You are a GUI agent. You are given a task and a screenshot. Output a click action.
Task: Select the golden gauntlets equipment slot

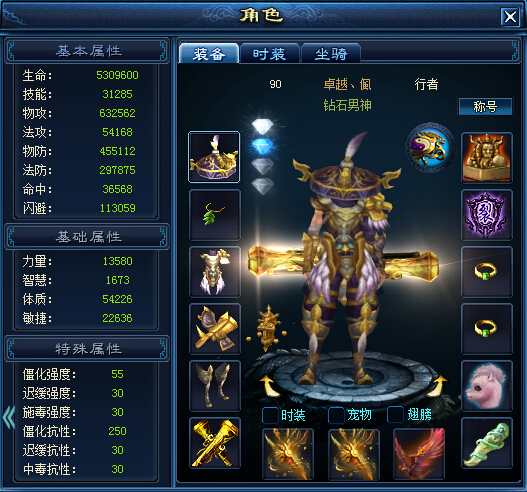point(215,329)
